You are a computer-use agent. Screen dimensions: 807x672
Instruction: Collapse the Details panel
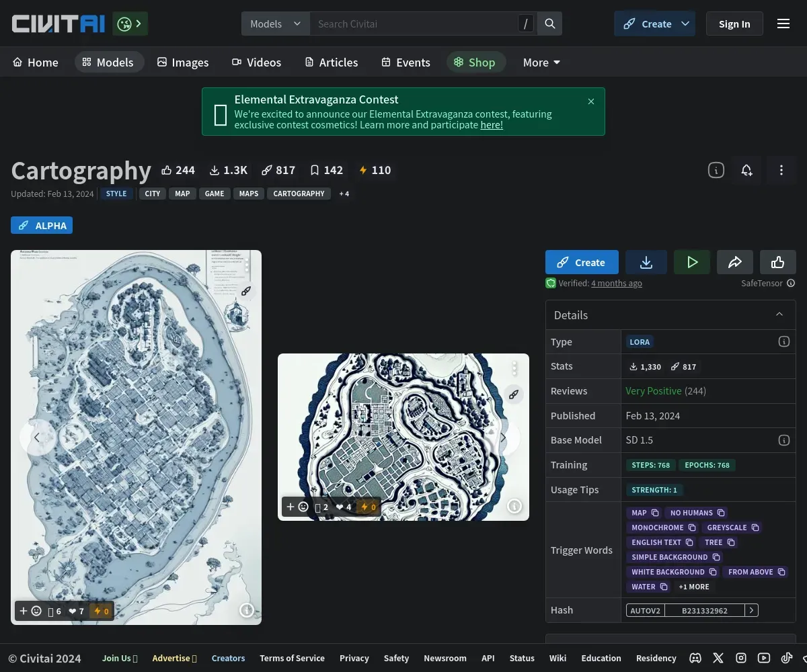[x=779, y=314]
